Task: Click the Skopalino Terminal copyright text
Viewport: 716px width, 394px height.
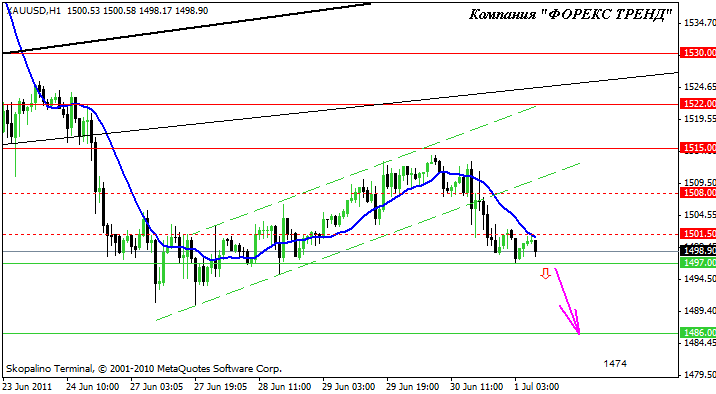Action: [x=144, y=368]
